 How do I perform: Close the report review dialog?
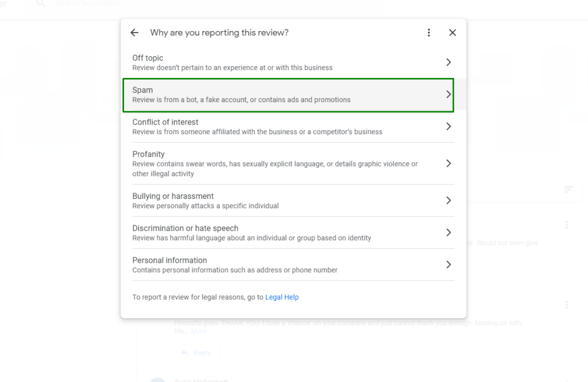pos(452,33)
